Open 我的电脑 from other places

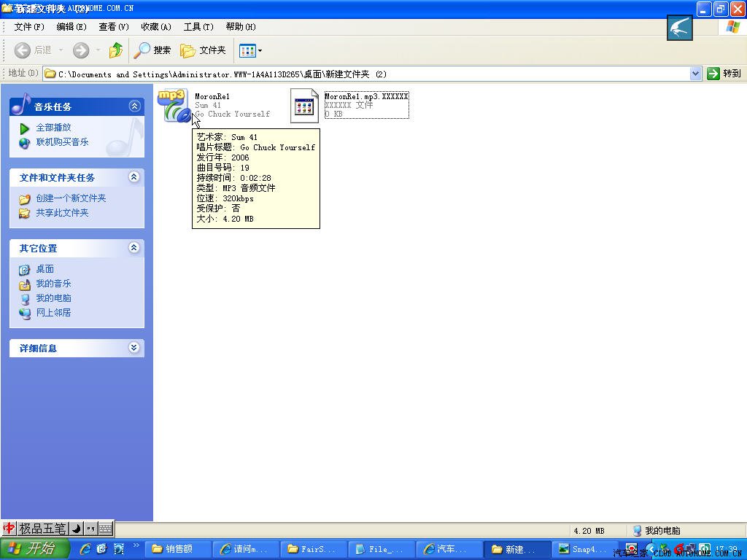point(54,298)
